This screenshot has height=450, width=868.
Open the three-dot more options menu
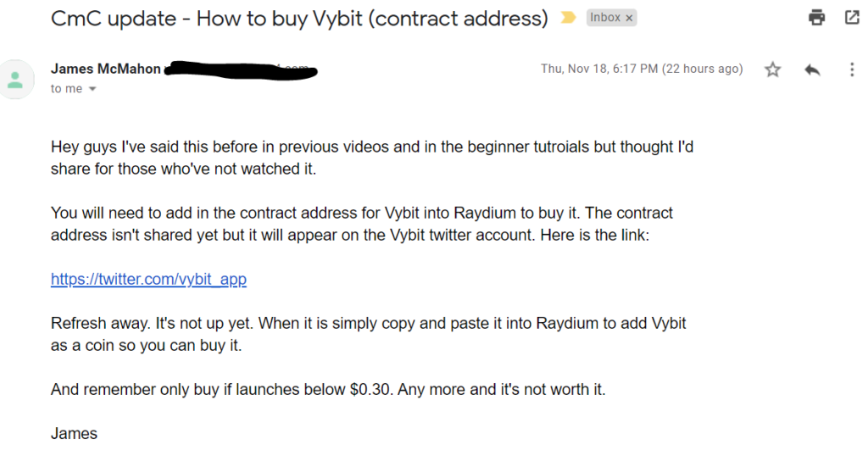pos(852,69)
